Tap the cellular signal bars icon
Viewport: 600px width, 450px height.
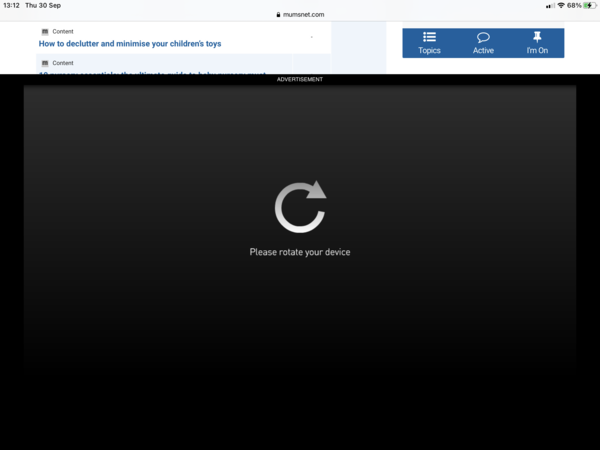pos(550,5)
